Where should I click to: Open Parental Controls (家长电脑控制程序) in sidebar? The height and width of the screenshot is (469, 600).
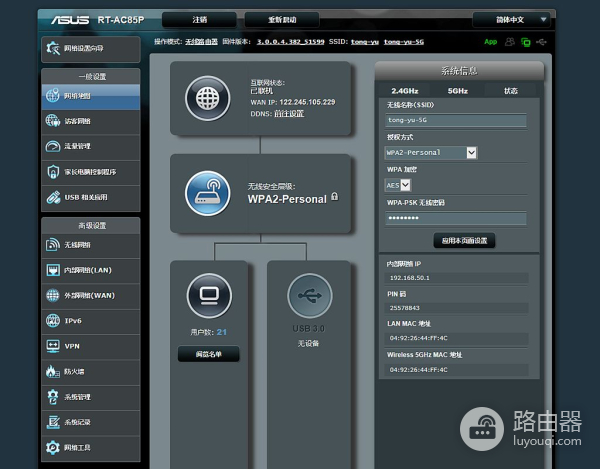(92, 171)
